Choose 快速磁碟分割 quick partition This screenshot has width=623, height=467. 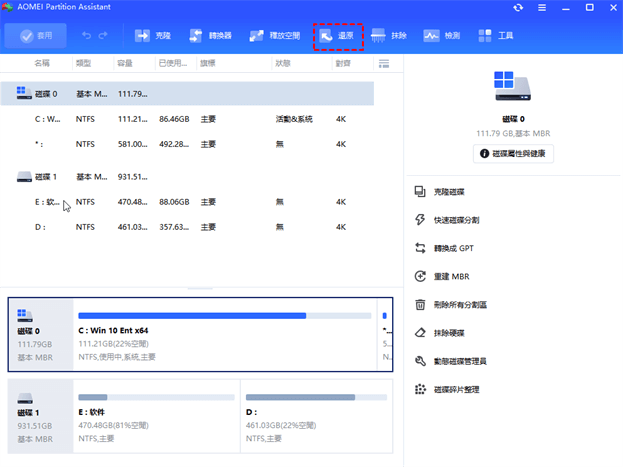tap(447, 220)
